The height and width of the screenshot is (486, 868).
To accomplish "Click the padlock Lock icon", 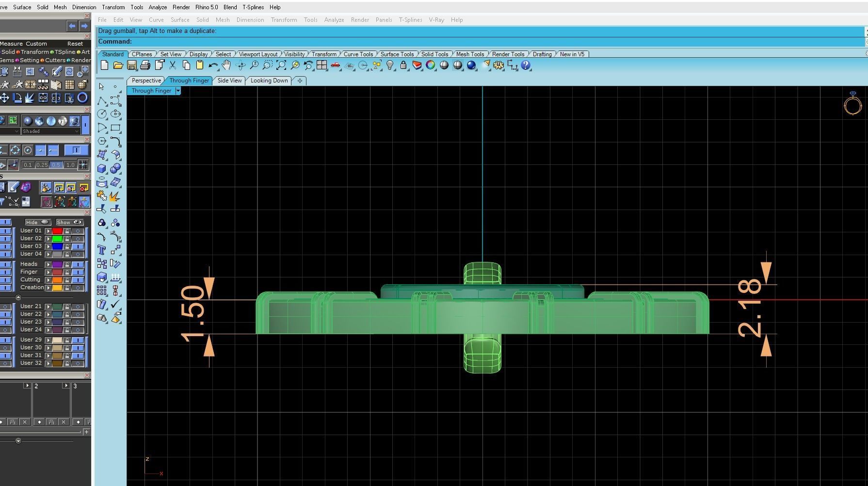I will point(403,65).
